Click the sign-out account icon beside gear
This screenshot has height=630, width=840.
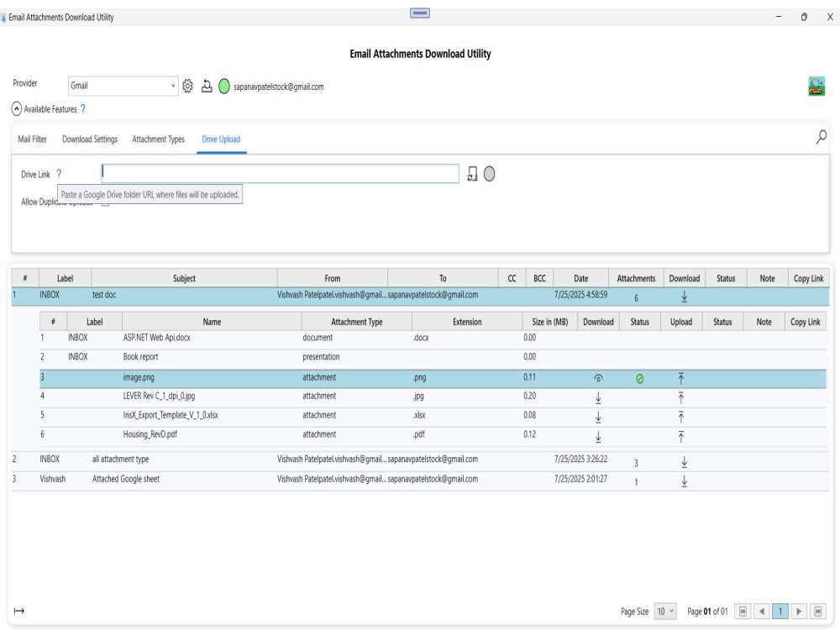pos(207,86)
